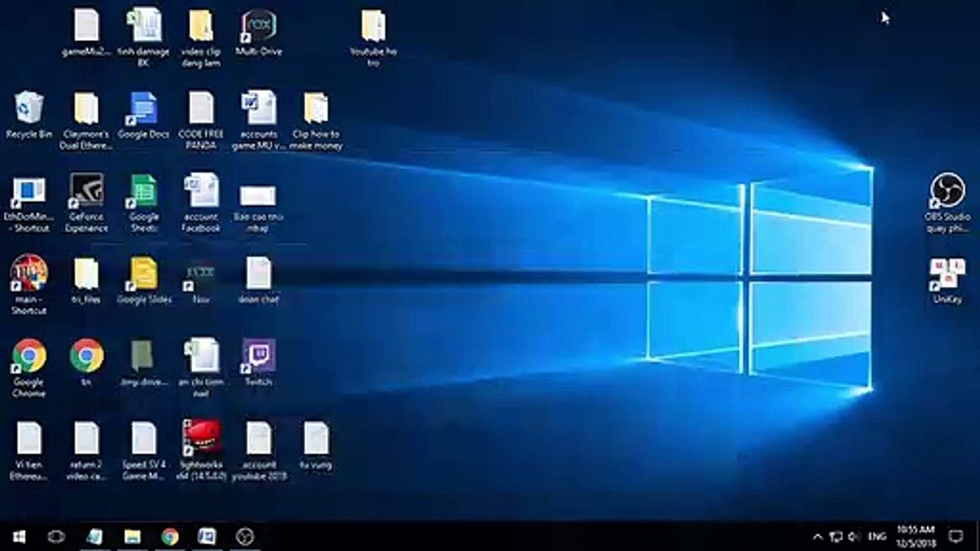Select the Chrome shortcut labeled tri

click(x=87, y=356)
